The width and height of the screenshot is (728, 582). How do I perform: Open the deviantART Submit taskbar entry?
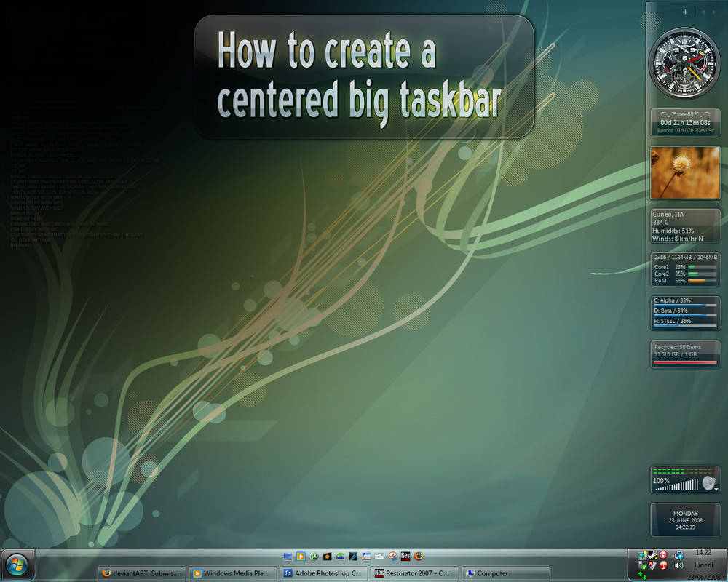coord(141,573)
